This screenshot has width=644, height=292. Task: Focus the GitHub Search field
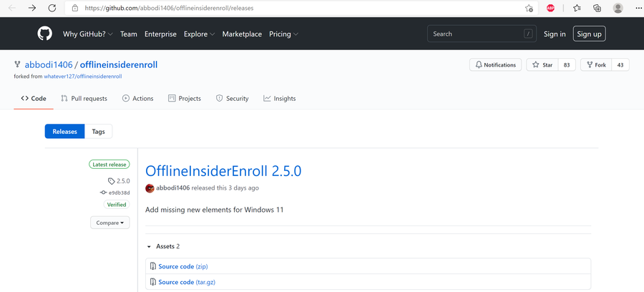tap(482, 34)
